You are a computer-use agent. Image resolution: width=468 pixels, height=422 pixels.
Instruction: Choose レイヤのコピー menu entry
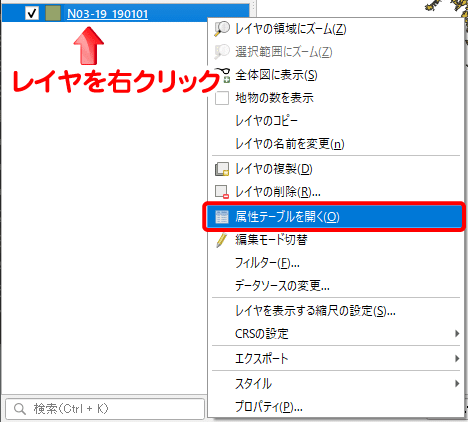pyautogui.click(x=336, y=121)
